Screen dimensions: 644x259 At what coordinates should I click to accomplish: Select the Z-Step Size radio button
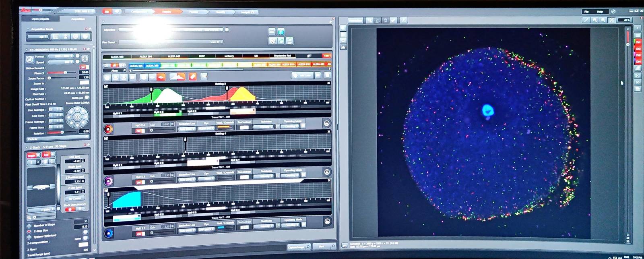(x=29, y=232)
